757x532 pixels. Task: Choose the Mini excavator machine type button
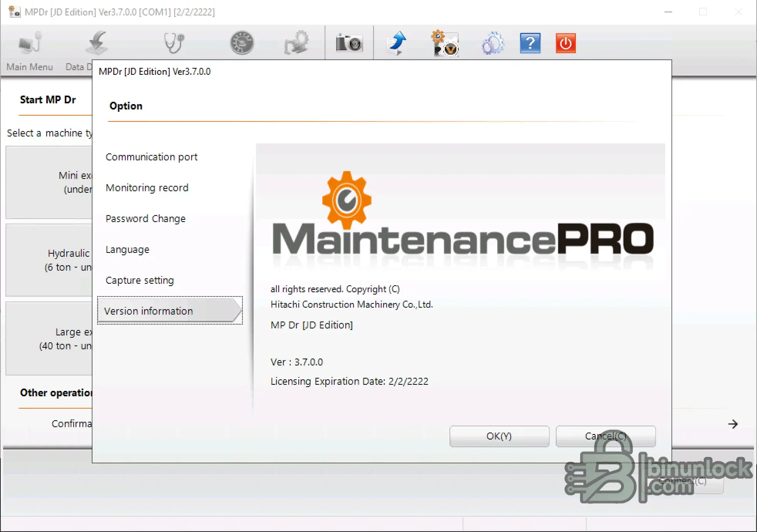tap(49, 182)
